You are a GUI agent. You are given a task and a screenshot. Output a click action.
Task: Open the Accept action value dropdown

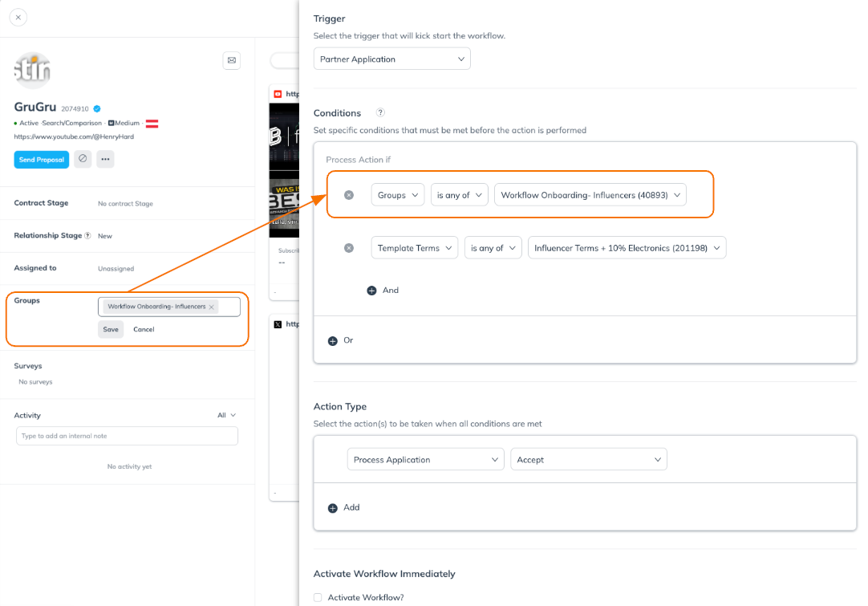[x=589, y=460]
